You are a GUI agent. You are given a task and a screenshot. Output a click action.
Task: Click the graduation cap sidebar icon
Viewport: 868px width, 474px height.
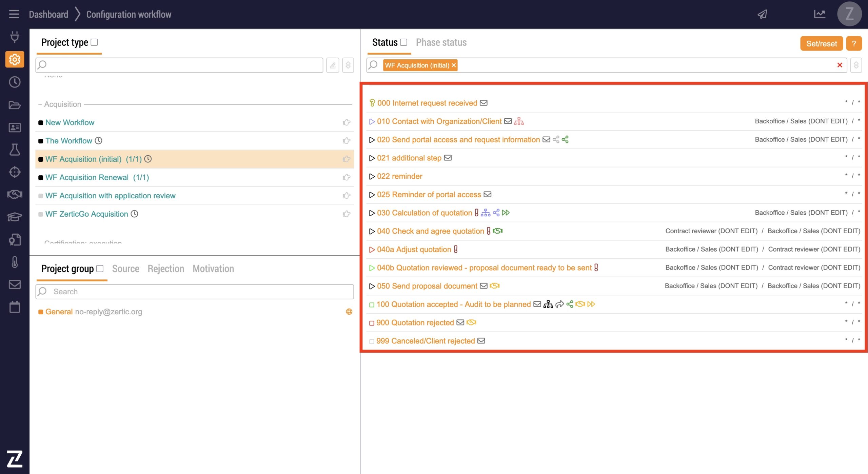click(x=15, y=217)
